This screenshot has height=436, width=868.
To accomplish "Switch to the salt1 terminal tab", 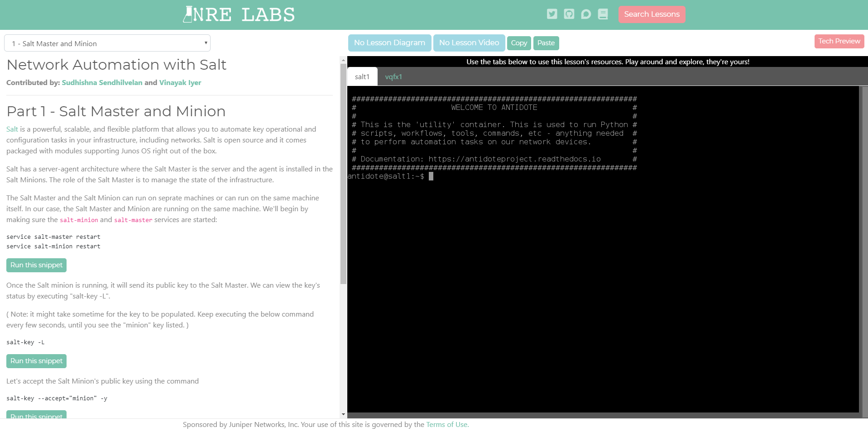I will pos(362,77).
